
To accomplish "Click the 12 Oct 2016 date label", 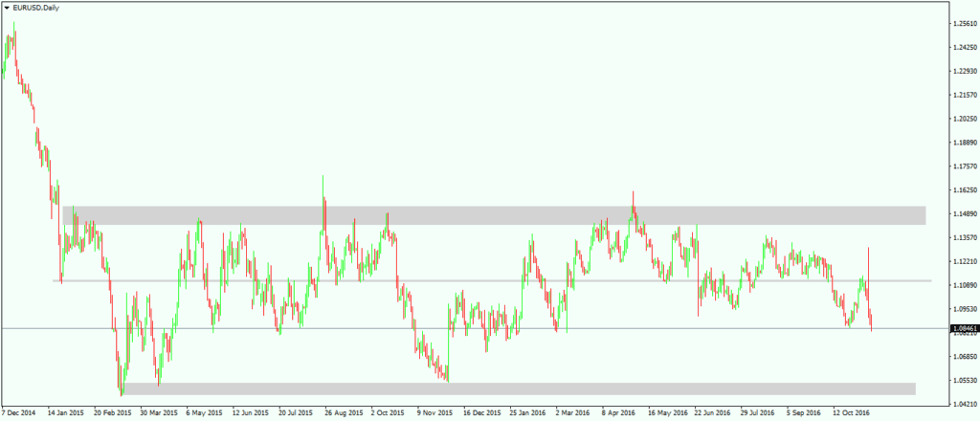I will click(851, 413).
